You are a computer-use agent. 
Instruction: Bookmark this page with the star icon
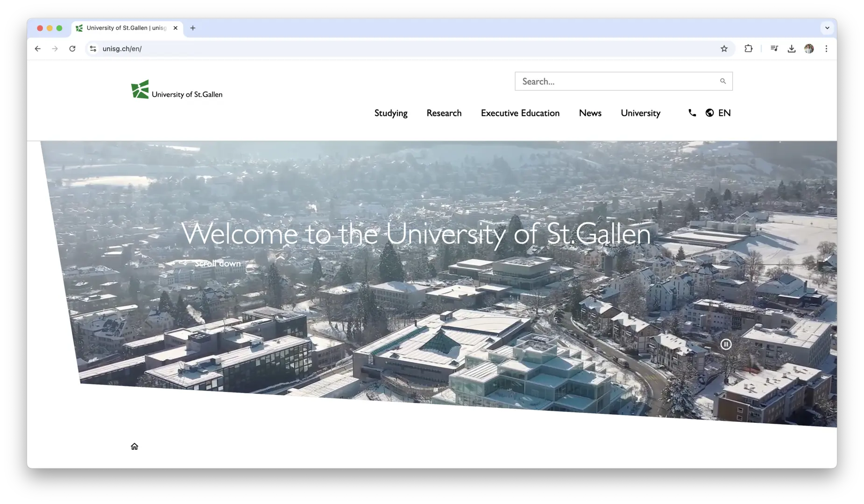724,49
